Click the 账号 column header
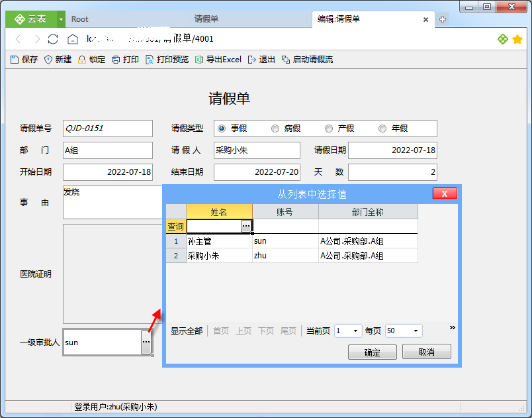The width and height of the screenshot is (532, 418). click(x=285, y=212)
